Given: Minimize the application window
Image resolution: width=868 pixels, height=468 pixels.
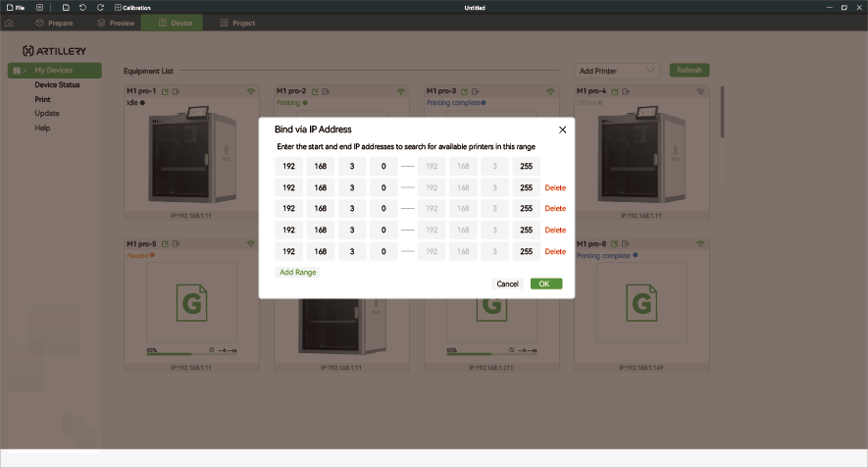Looking at the screenshot, I should pyautogui.click(x=829, y=8).
